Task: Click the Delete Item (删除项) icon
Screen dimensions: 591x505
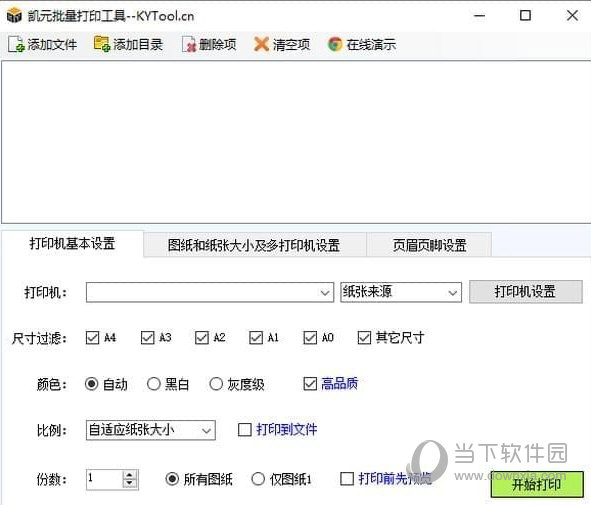Action: coord(189,44)
